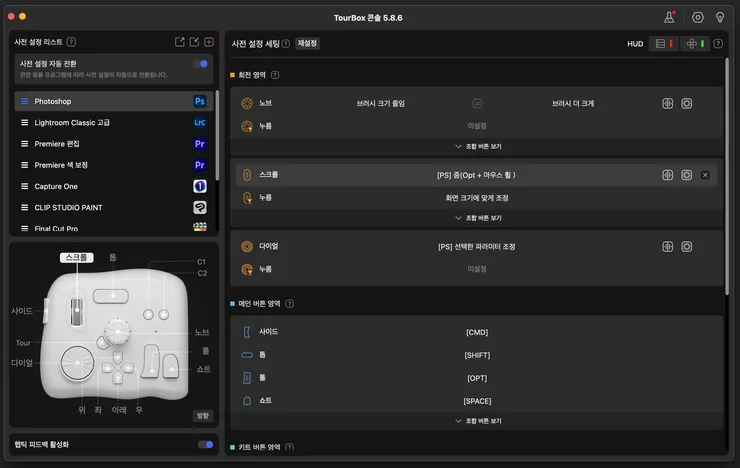This screenshot has width=740, height=468.
Task: Expand 조합 버튼 보기 under 노브 section
Action: point(478,147)
